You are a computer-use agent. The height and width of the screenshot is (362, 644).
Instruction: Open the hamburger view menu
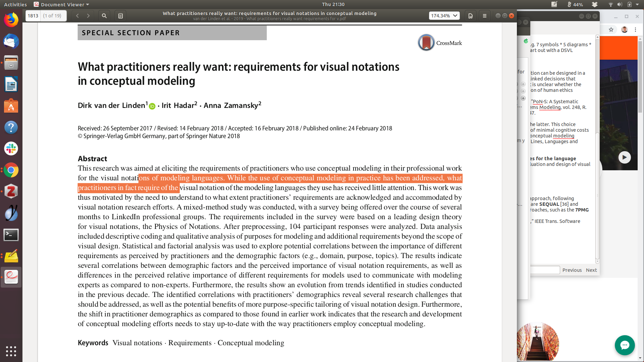tap(484, 16)
